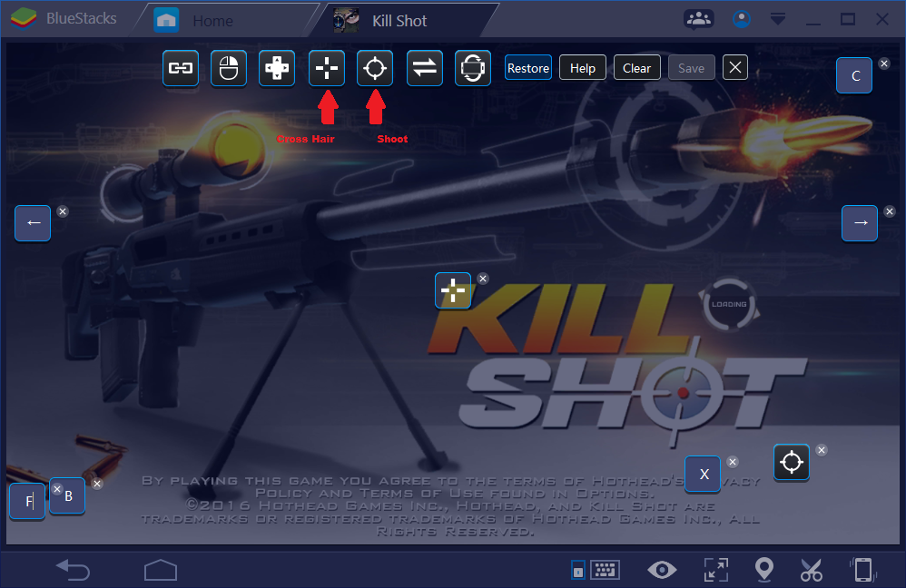Select the swipe arrows mapping tool
The width and height of the screenshot is (906, 588).
click(425, 68)
